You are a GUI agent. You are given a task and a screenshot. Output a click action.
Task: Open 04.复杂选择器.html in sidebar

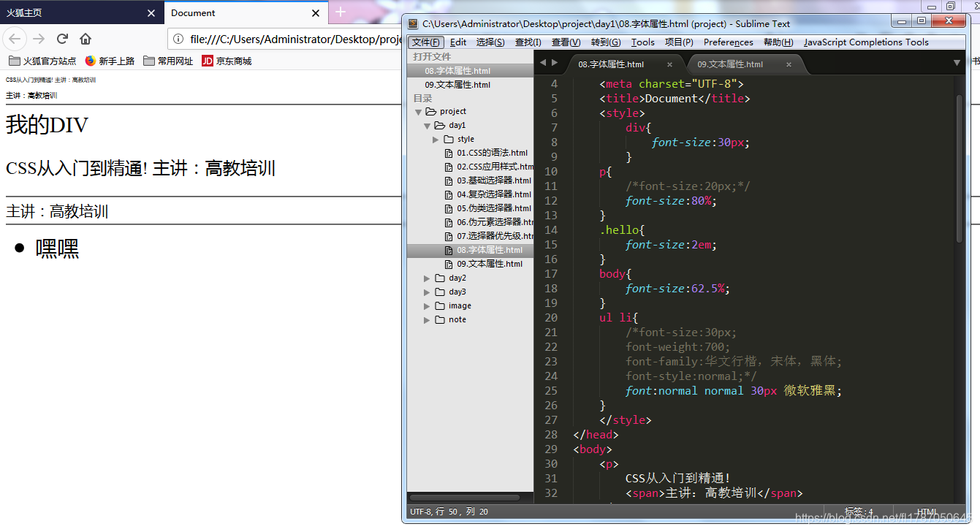coord(488,195)
